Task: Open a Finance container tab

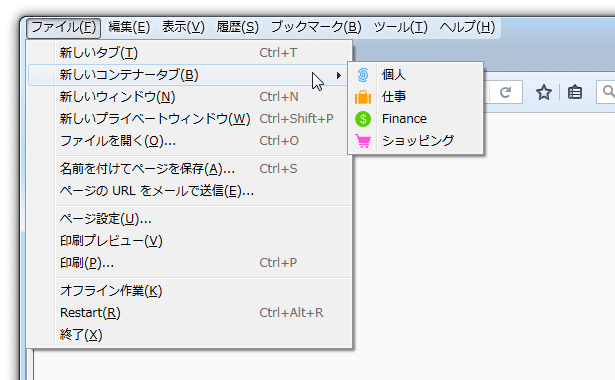Action: tap(415, 118)
